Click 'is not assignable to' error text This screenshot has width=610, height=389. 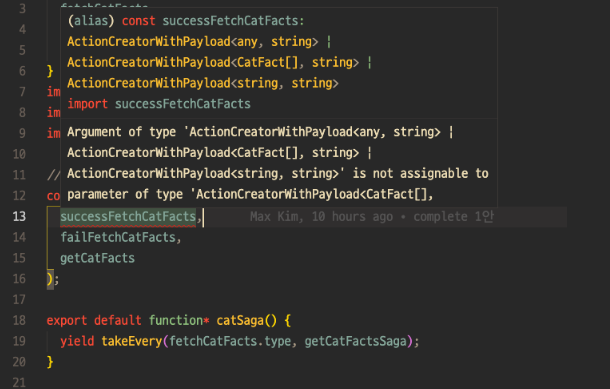(420, 173)
